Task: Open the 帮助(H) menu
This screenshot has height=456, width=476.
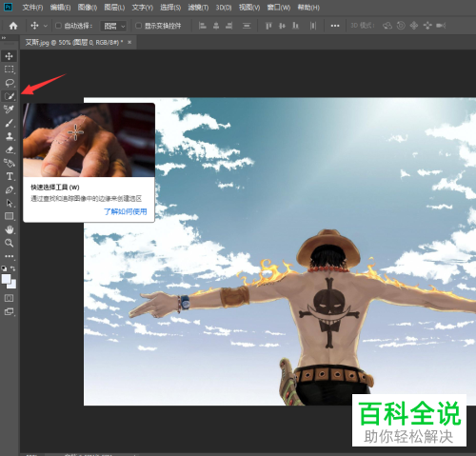Action: [x=308, y=8]
